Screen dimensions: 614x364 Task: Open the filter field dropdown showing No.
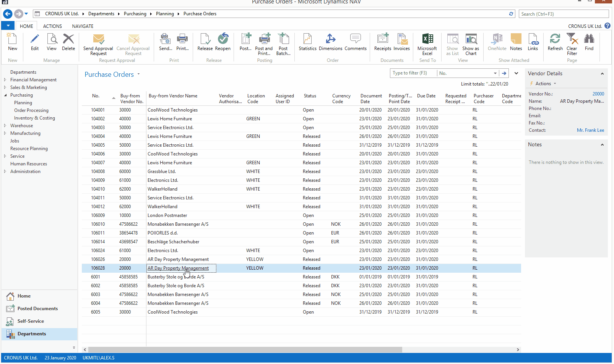[495, 73]
